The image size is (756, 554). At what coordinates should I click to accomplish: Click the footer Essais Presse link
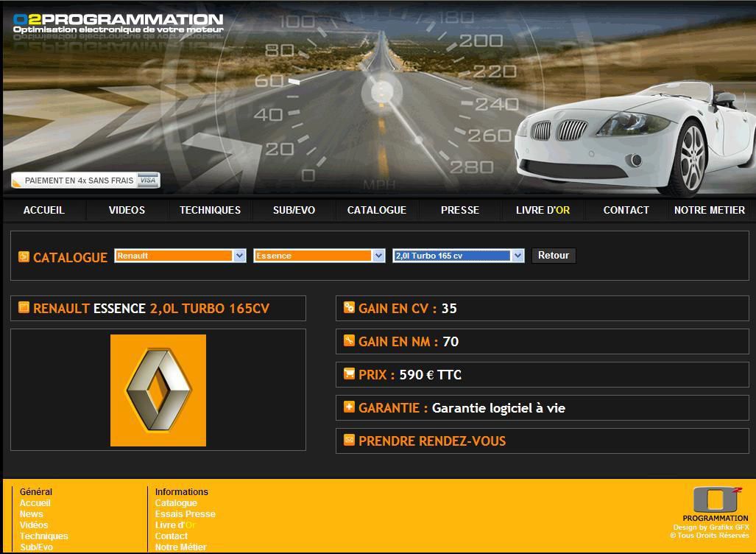tap(186, 514)
